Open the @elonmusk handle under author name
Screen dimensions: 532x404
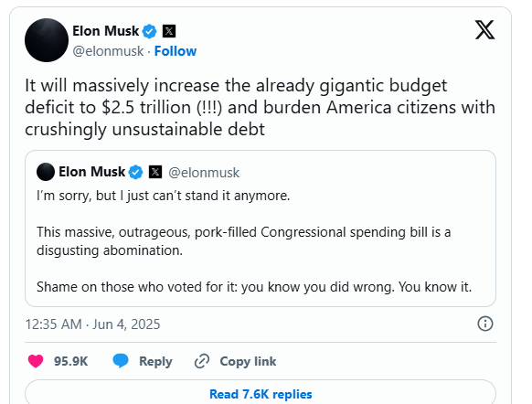click(108, 51)
